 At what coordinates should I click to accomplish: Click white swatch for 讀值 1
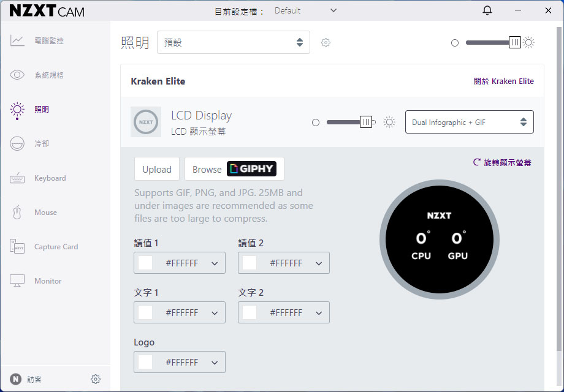(x=145, y=263)
